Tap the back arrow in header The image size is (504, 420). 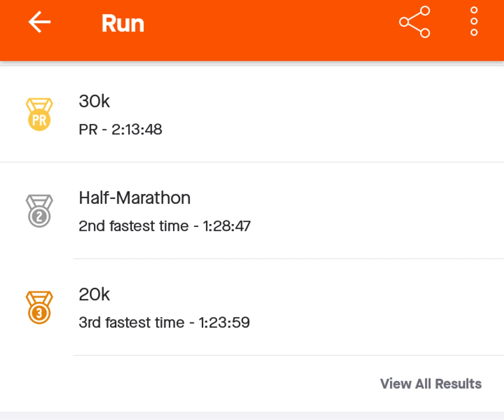point(39,22)
